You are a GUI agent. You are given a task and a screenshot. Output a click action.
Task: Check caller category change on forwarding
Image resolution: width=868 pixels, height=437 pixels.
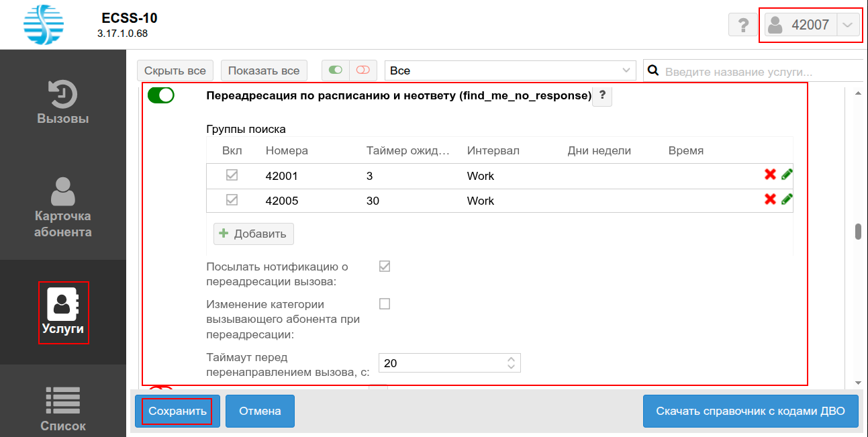pyautogui.click(x=385, y=303)
